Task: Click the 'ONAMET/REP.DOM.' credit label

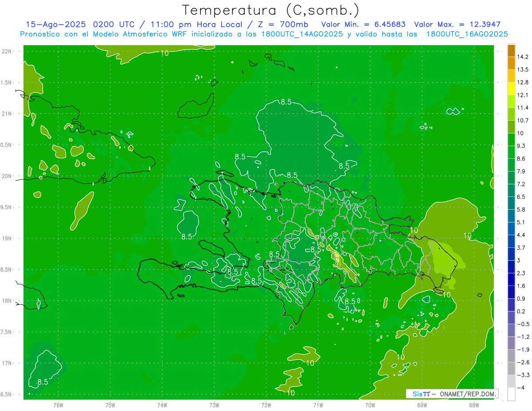Action: (x=467, y=394)
